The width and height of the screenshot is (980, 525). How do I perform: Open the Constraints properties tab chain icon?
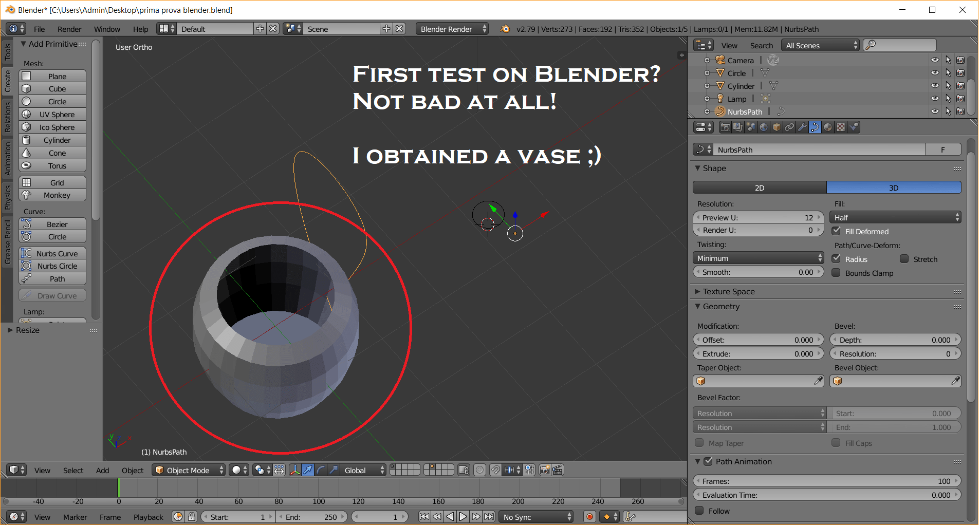(789, 127)
